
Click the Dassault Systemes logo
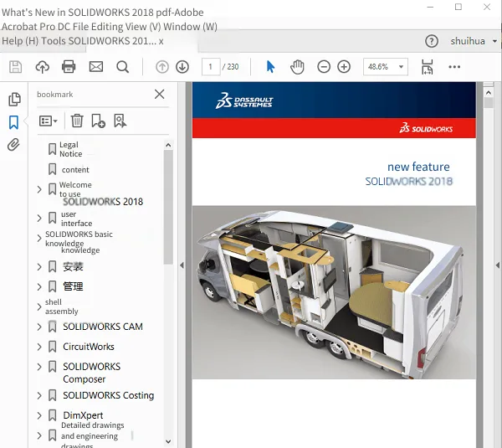click(x=244, y=101)
